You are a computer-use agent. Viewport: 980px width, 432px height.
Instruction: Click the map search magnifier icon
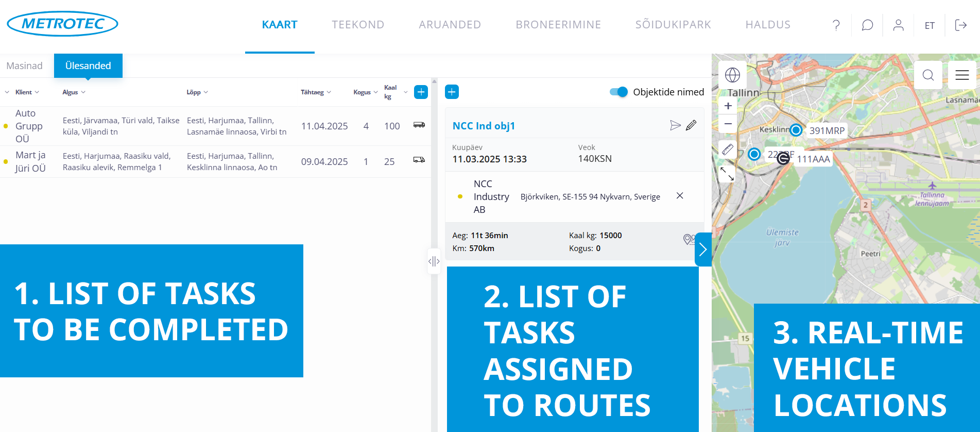coord(928,75)
